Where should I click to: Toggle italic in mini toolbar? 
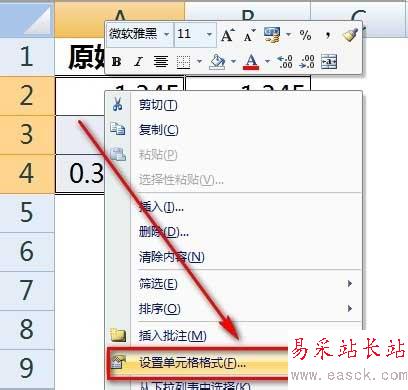(x=138, y=62)
